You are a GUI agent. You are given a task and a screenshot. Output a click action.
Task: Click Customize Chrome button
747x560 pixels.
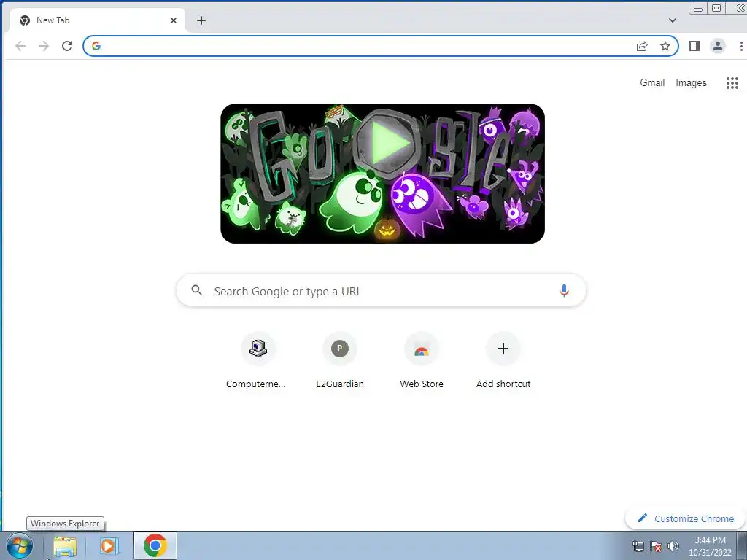tap(686, 518)
